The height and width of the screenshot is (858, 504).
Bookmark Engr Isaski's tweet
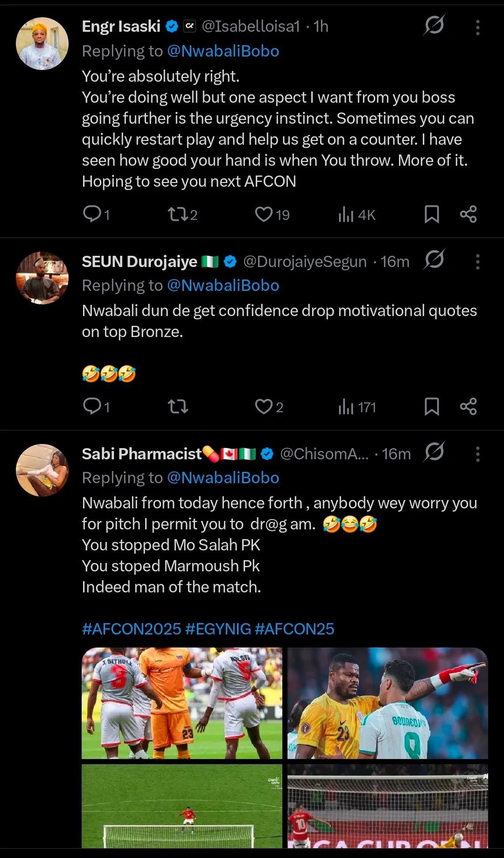pyautogui.click(x=432, y=214)
